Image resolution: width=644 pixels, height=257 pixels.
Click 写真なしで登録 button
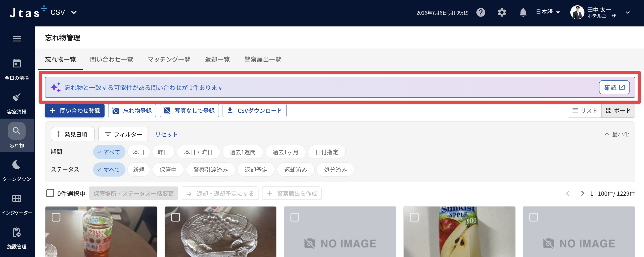click(x=189, y=110)
